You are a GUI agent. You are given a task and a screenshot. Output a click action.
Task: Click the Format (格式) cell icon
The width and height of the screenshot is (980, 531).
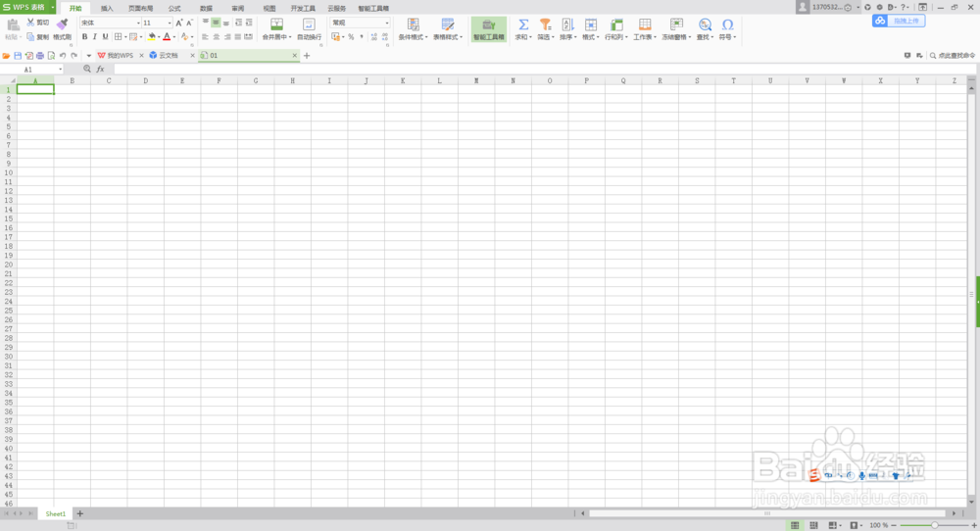591,24
